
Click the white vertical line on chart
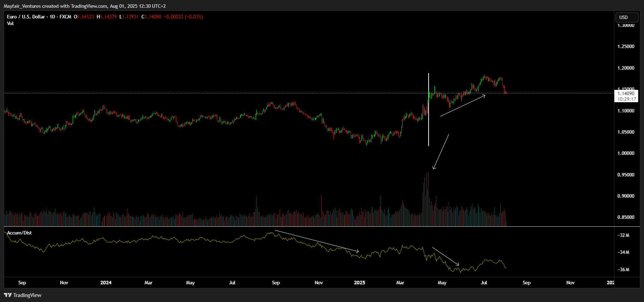click(x=429, y=110)
